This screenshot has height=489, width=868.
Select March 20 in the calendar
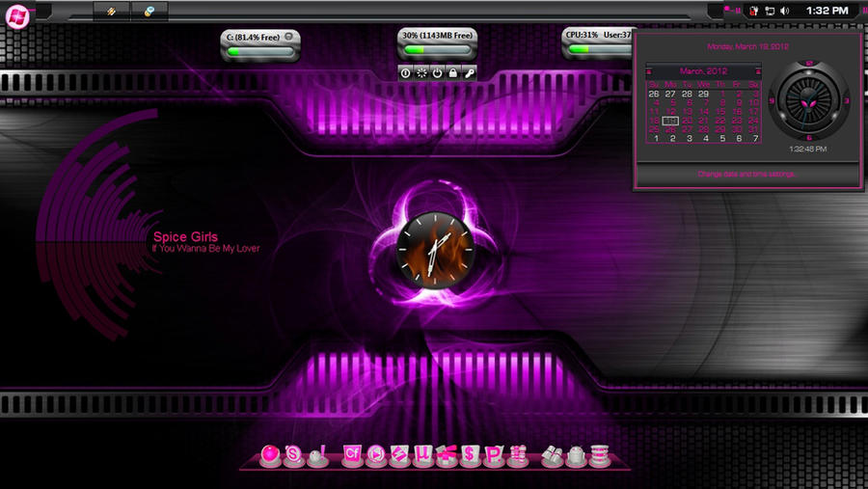[687, 121]
